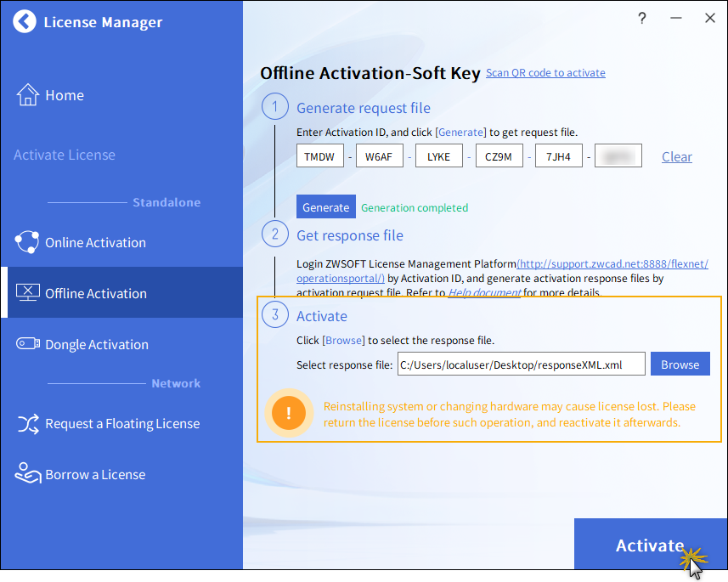Click the orange warning exclamation icon

(x=289, y=414)
